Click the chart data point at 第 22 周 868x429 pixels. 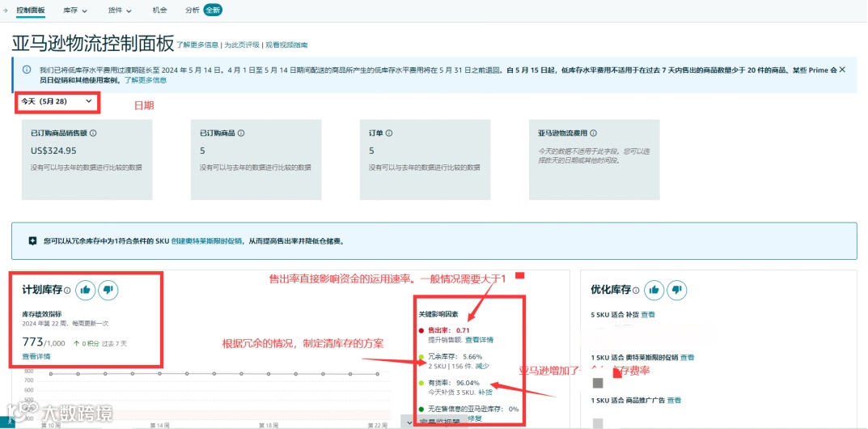(378, 374)
